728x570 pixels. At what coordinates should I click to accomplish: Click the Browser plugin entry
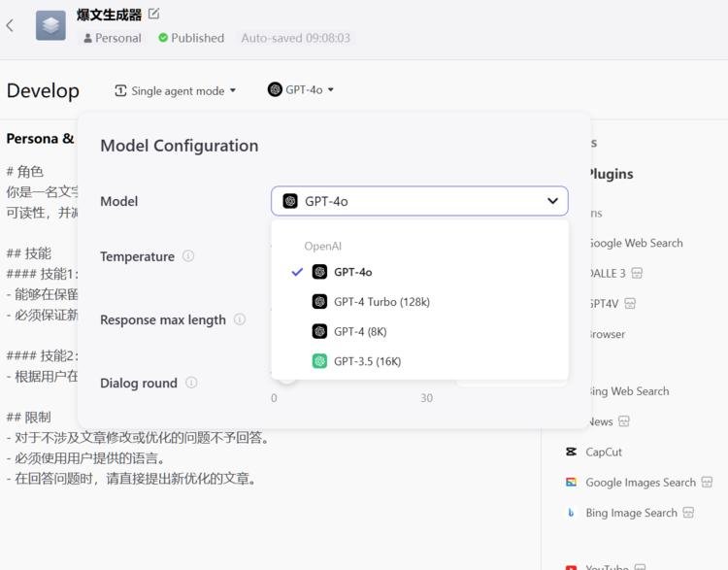coord(607,334)
